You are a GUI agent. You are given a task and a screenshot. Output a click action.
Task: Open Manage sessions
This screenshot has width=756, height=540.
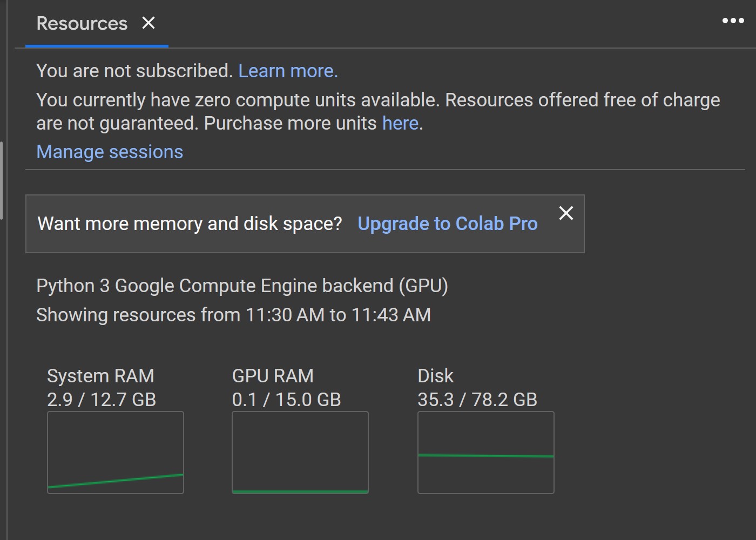[109, 152]
